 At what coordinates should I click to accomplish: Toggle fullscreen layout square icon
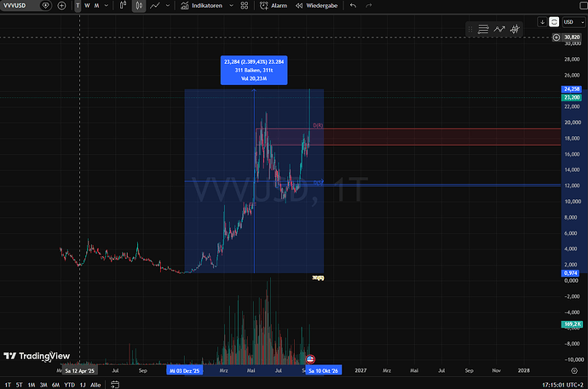583,6
